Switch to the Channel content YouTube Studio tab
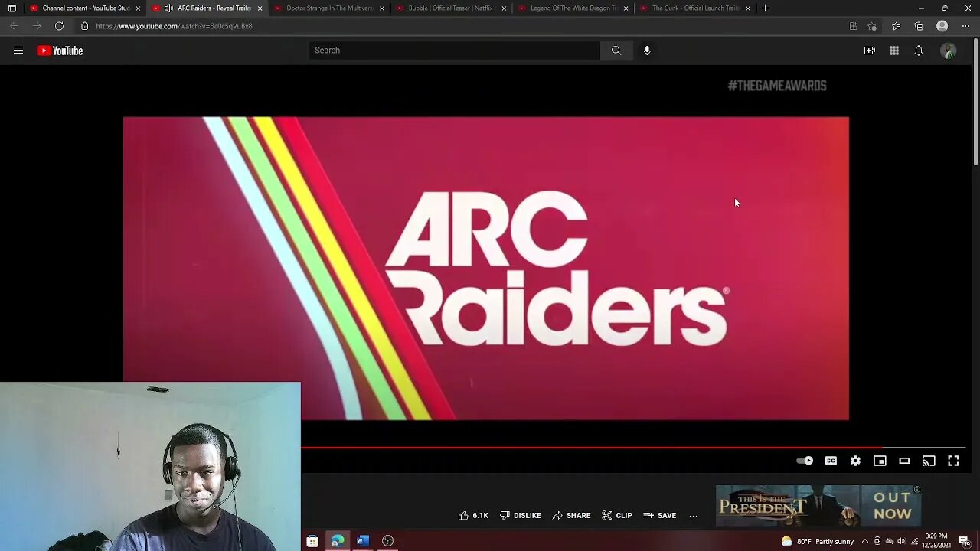This screenshot has height=551, width=980. pos(86,8)
